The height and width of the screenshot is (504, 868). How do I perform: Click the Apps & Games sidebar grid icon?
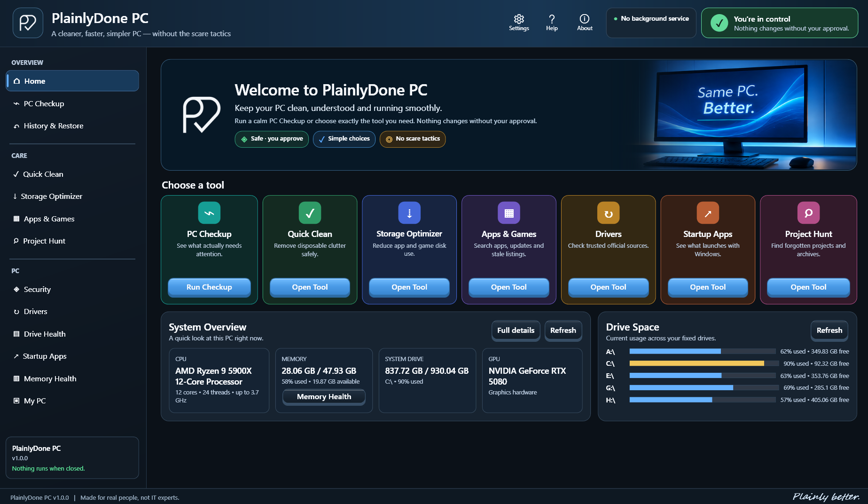click(x=16, y=219)
